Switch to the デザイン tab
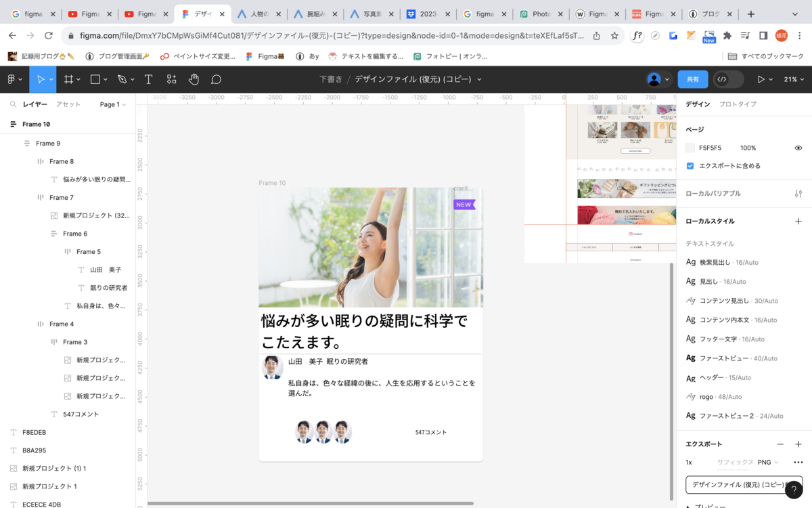 click(x=698, y=104)
